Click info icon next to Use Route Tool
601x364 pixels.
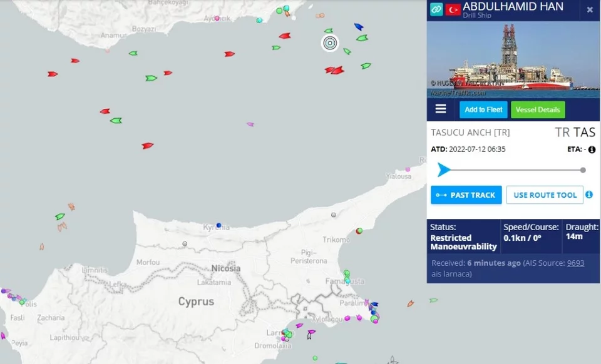point(589,195)
